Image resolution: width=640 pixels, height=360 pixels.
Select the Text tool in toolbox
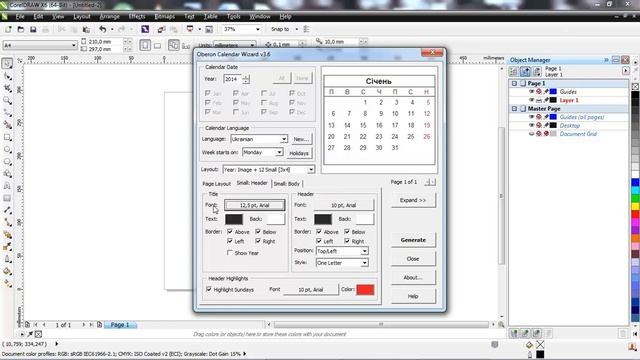(7, 186)
